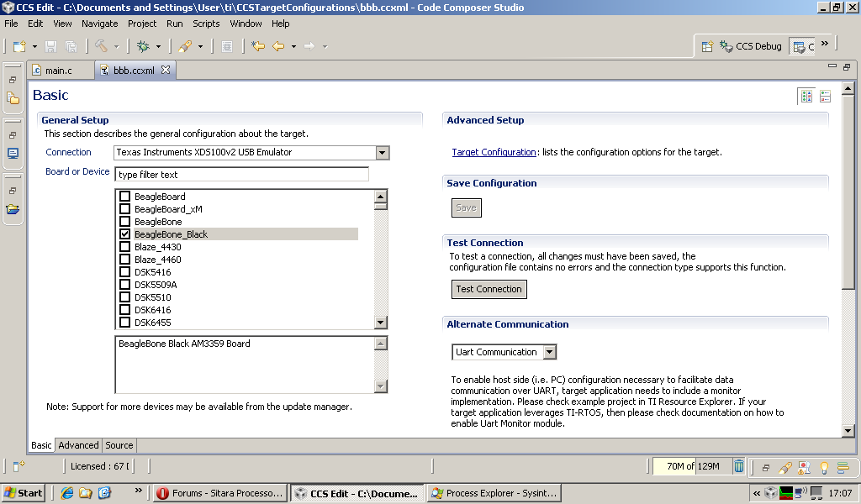Open the Connection emulator dropdown
The image size is (861, 504).
(x=383, y=153)
